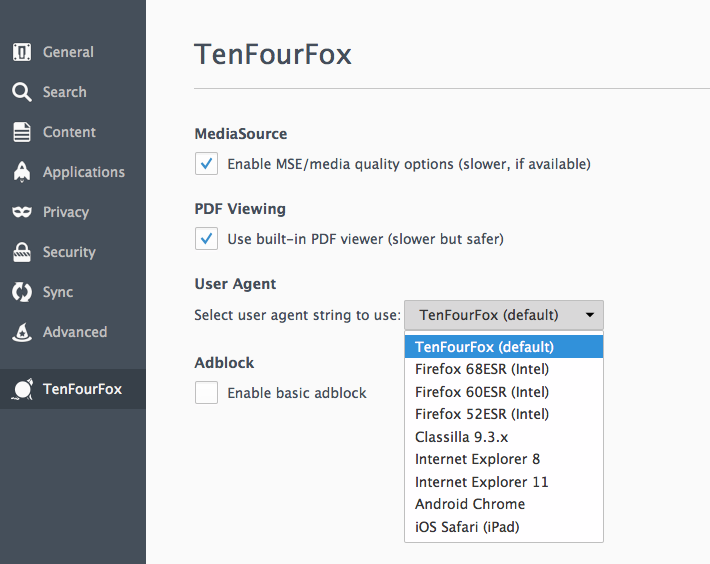Click the Privacy mask icon
This screenshot has width=710, height=564.
pyautogui.click(x=22, y=212)
